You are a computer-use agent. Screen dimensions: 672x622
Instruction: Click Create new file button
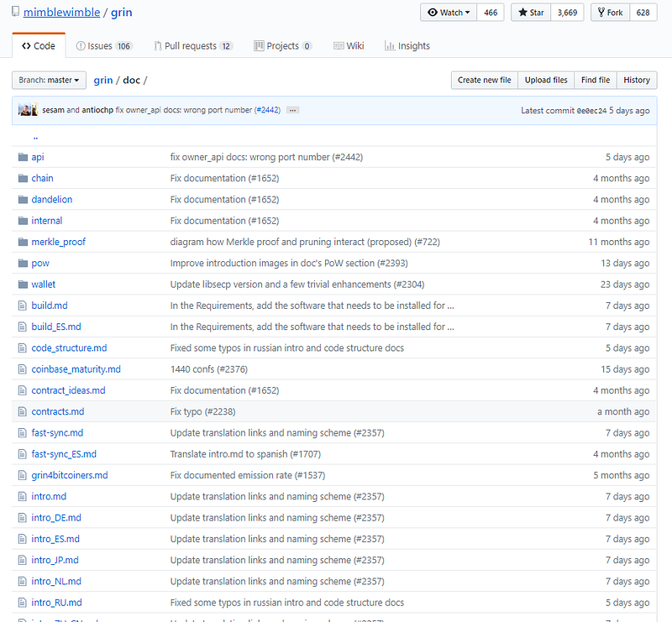(x=485, y=80)
